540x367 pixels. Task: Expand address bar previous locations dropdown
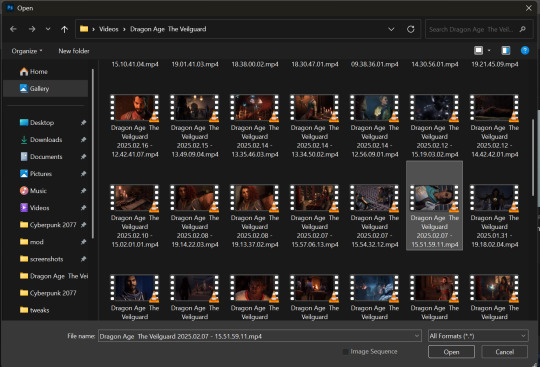point(391,29)
